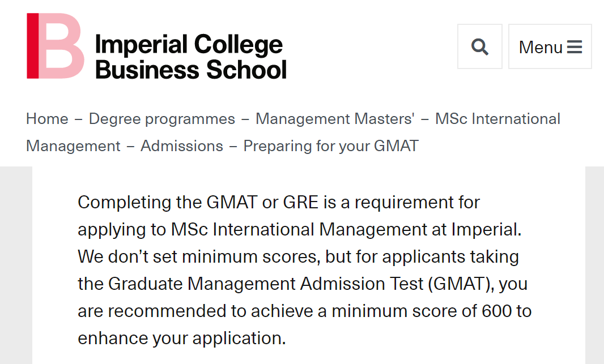604x364 pixels.
Task: Open the MSc International breadcrumb link
Action: [x=497, y=119]
